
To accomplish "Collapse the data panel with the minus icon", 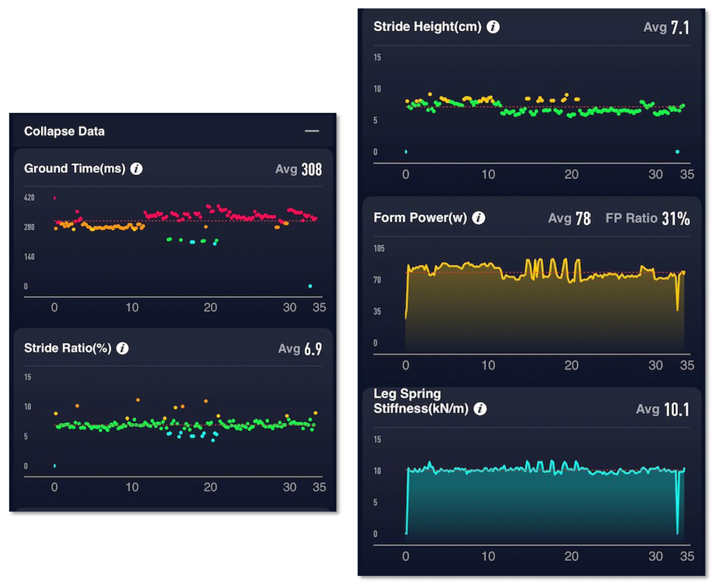I will click(x=311, y=131).
